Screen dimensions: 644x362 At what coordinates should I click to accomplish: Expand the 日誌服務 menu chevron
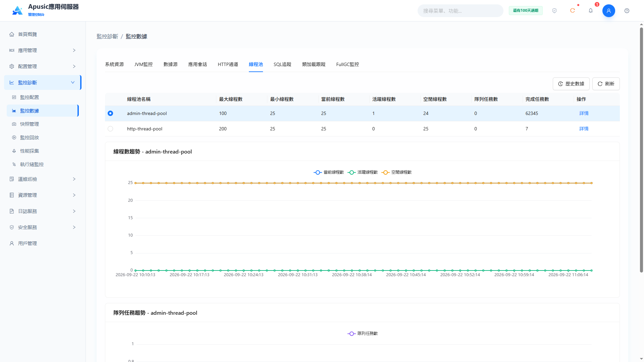click(x=74, y=211)
